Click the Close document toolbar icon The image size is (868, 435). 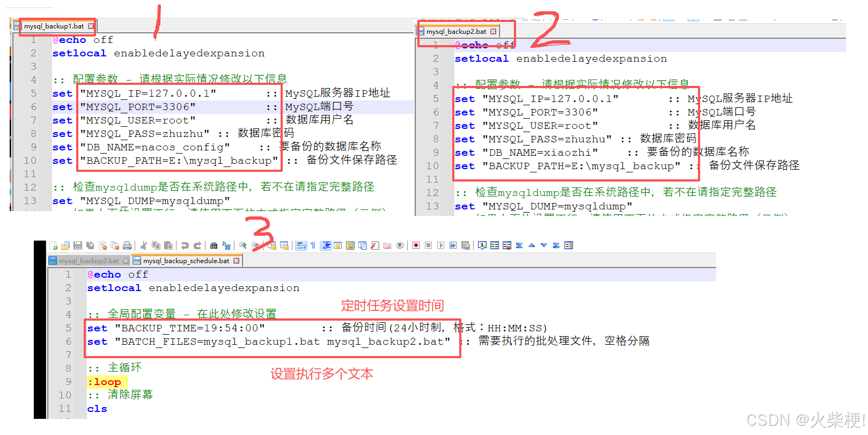click(103, 245)
